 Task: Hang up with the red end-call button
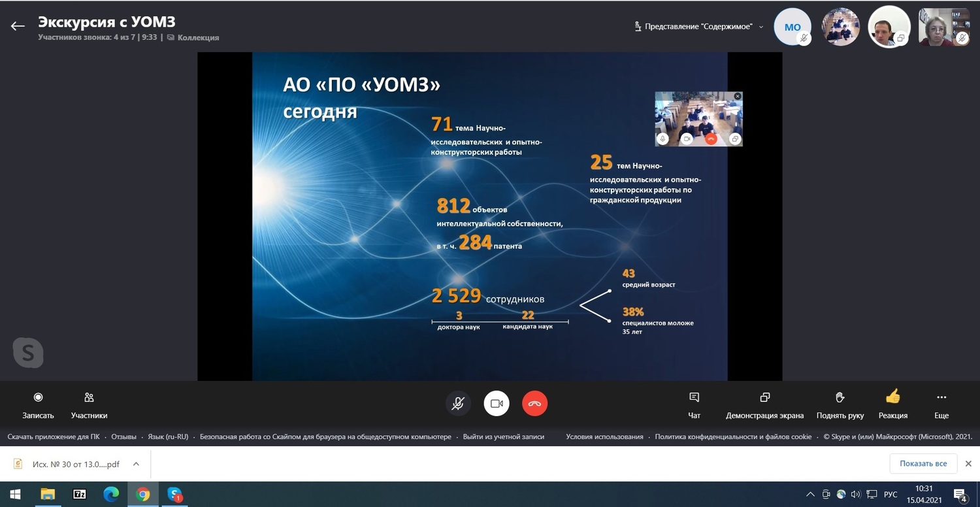coord(535,404)
